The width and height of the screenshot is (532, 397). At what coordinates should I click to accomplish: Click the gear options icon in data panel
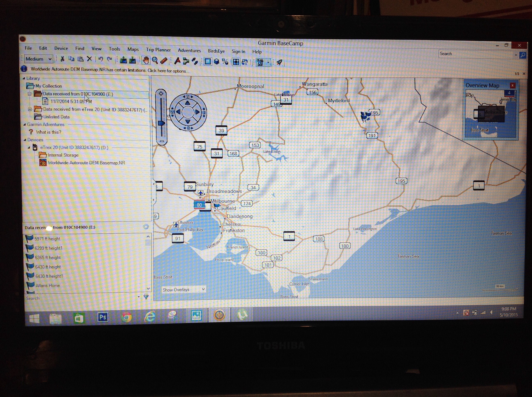click(146, 227)
